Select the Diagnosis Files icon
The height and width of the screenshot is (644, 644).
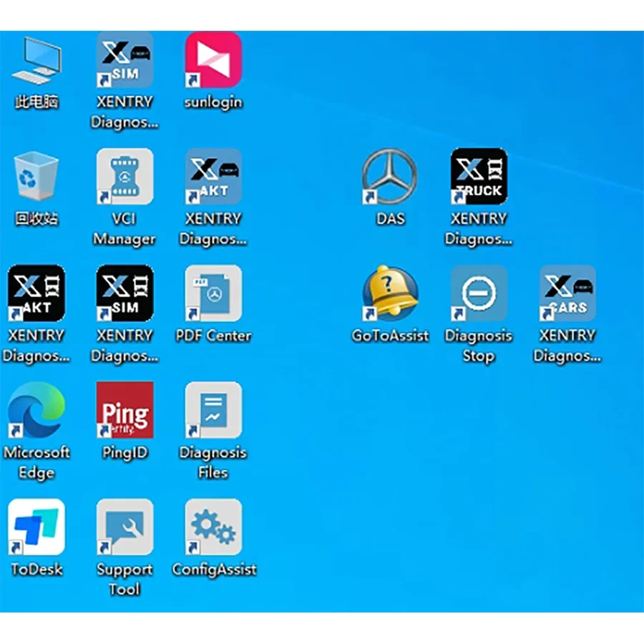(213, 410)
